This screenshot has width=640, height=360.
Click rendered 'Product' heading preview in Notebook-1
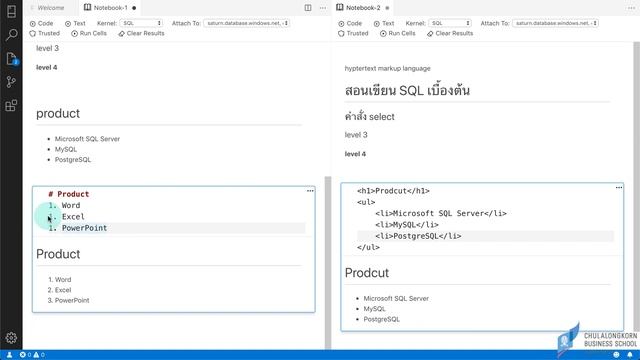pyautogui.click(x=58, y=254)
